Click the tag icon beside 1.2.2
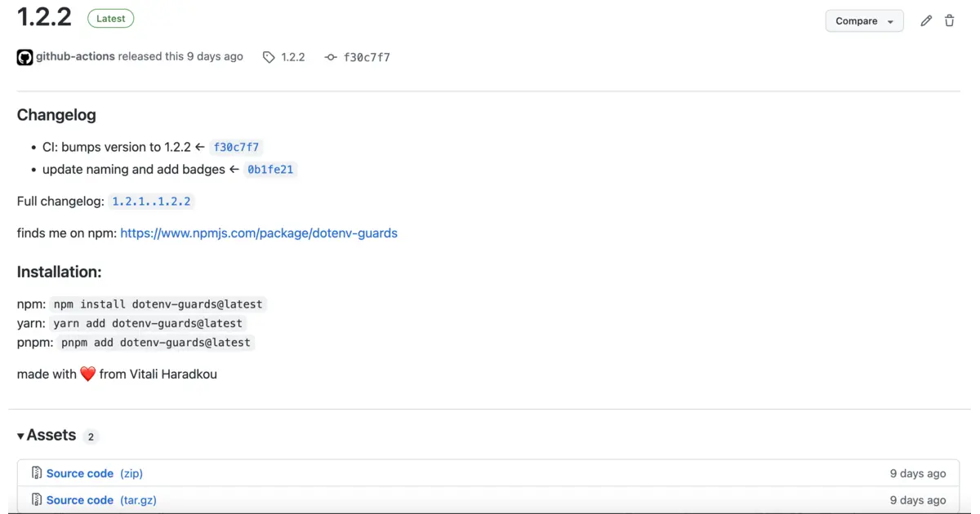The width and height of the screenshot is (980, 514). click(269, 57)
